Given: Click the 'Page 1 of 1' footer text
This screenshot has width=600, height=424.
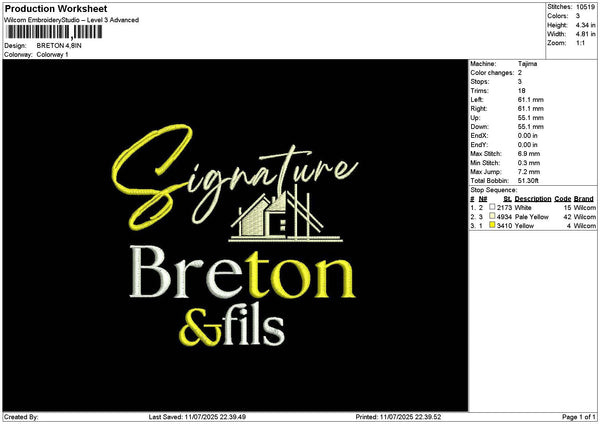Looking at the screenshot, I should pyautogui.click(x=579, y=417).
